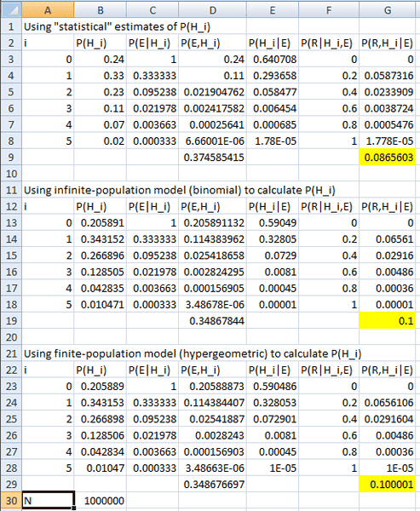Viewport: 420px width, 511px height.
Task: Select the sum cell 0.374585415
Action: [x=213, y=157]
